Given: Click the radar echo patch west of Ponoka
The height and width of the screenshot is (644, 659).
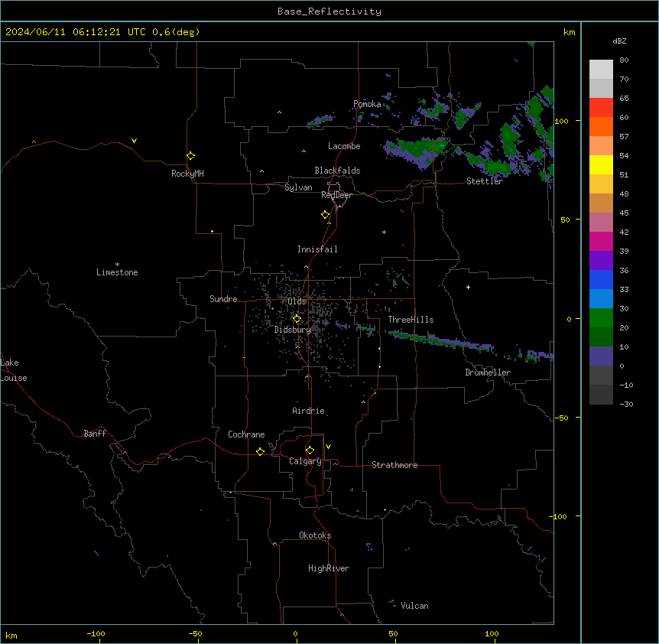Looking at the screenshot, I should 320,121.
